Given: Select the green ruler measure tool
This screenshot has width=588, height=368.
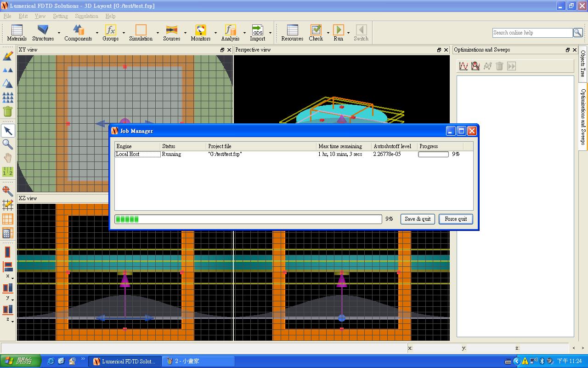Looking at the screenshot, I should click(x=8, y=172).
